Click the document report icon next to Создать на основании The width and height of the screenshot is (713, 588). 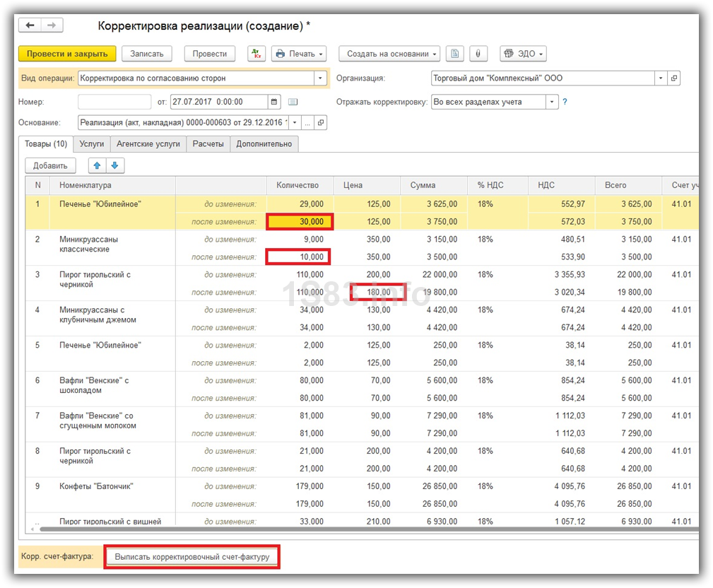(x=456, y=54)
